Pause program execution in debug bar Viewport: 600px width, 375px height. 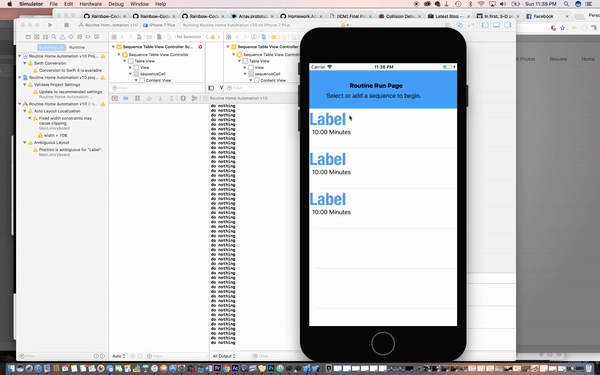137,98
